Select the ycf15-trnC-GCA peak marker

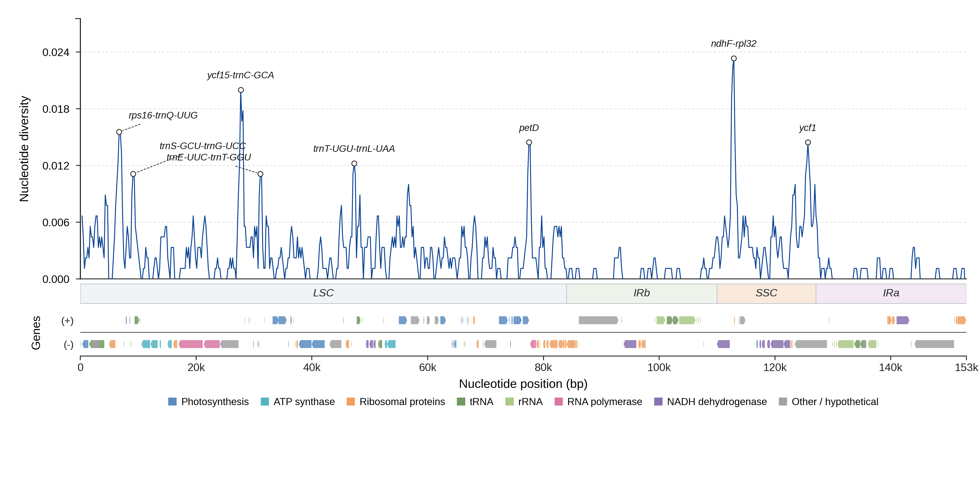(x=241, y=90)
